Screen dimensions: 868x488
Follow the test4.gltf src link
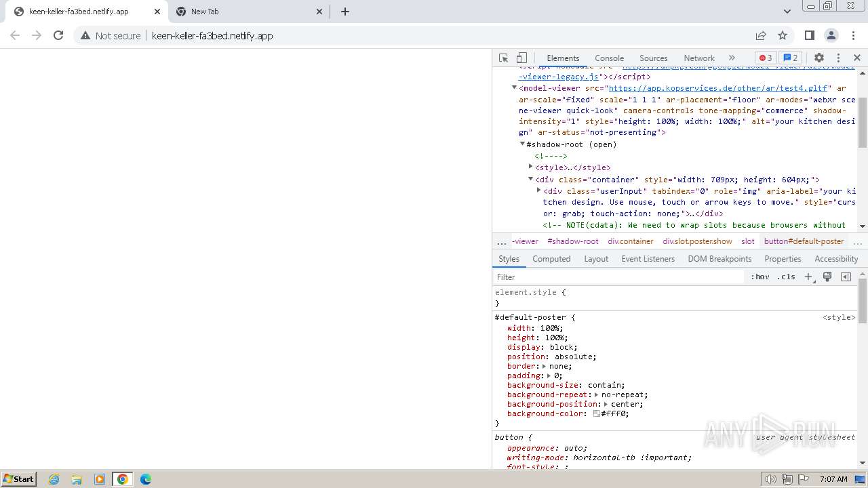(x=718, y=88)
